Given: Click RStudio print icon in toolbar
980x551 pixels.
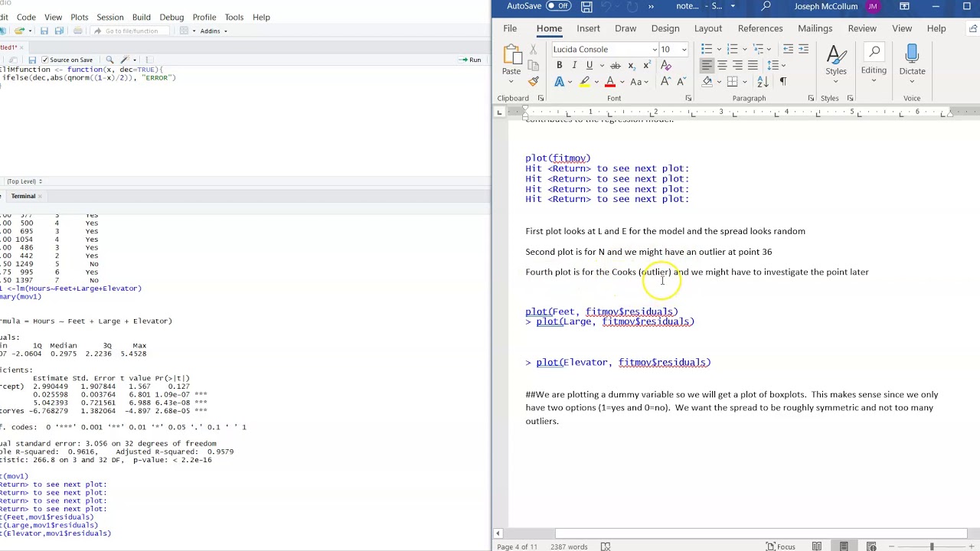Looking at the screenshot, I should pos(77,31).
